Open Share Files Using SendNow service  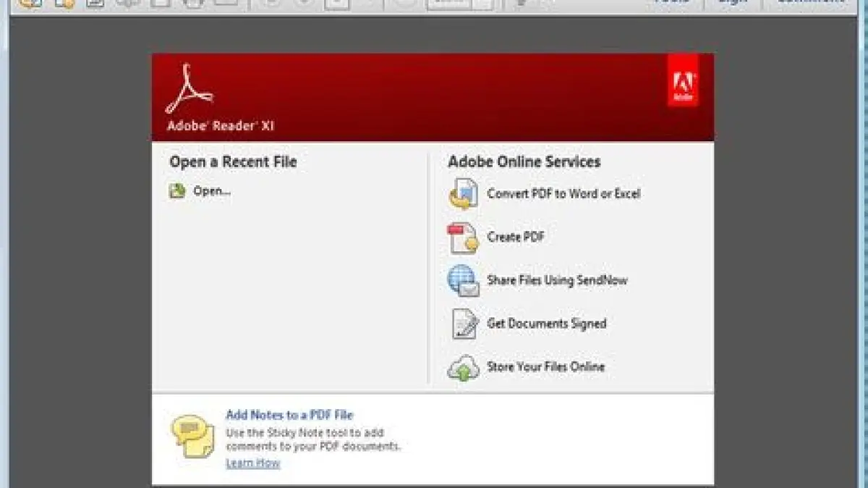557,280
